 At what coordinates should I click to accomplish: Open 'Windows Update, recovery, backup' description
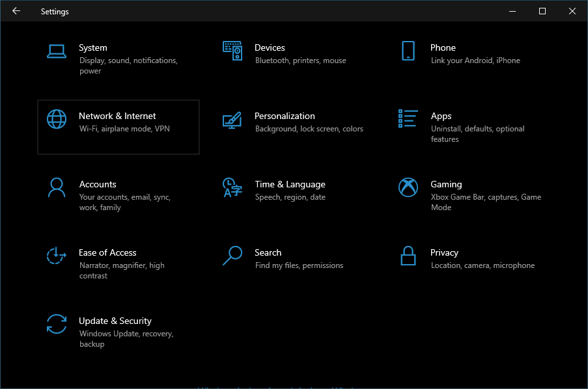[x=126, y=339]
